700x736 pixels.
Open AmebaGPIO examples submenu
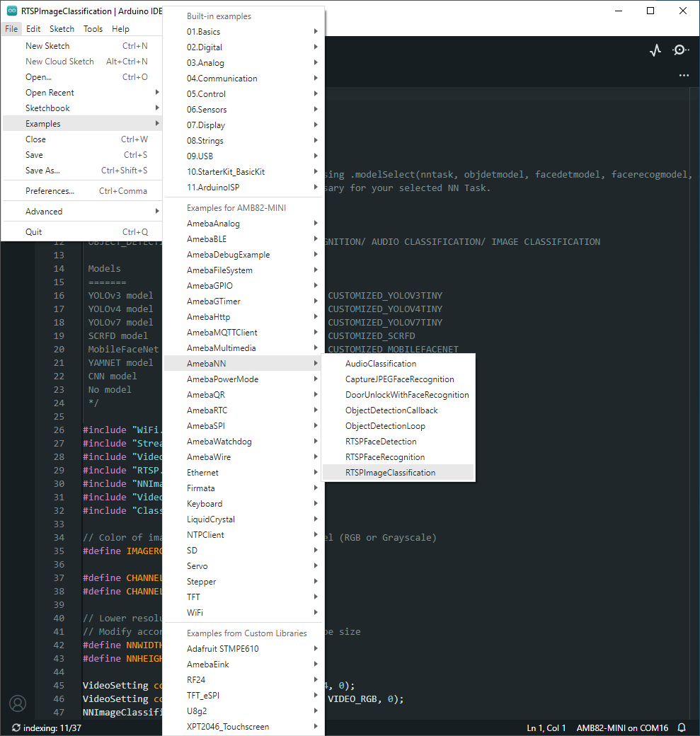tap(243, 285)
